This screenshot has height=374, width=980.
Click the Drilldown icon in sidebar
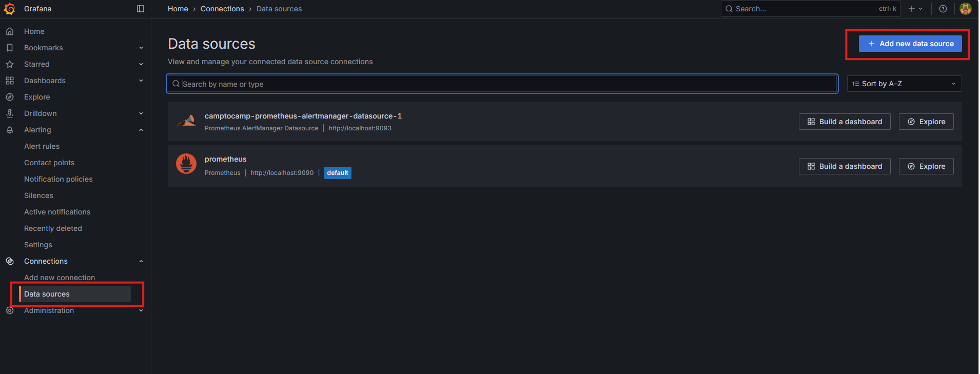10,113
